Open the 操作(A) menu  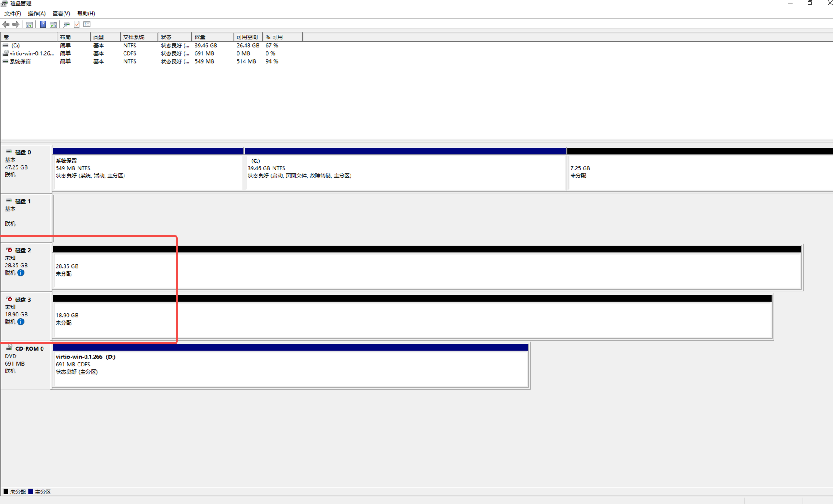tap(37, 14)
